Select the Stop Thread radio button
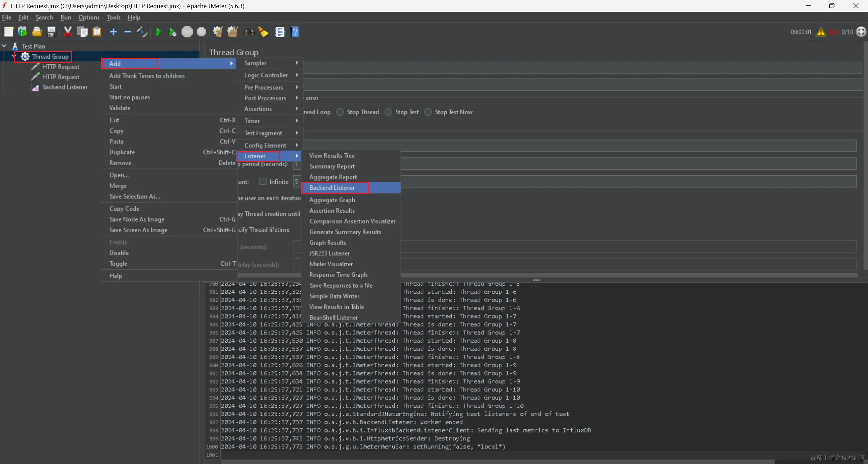868x464 pixels. tap(340, 112)
